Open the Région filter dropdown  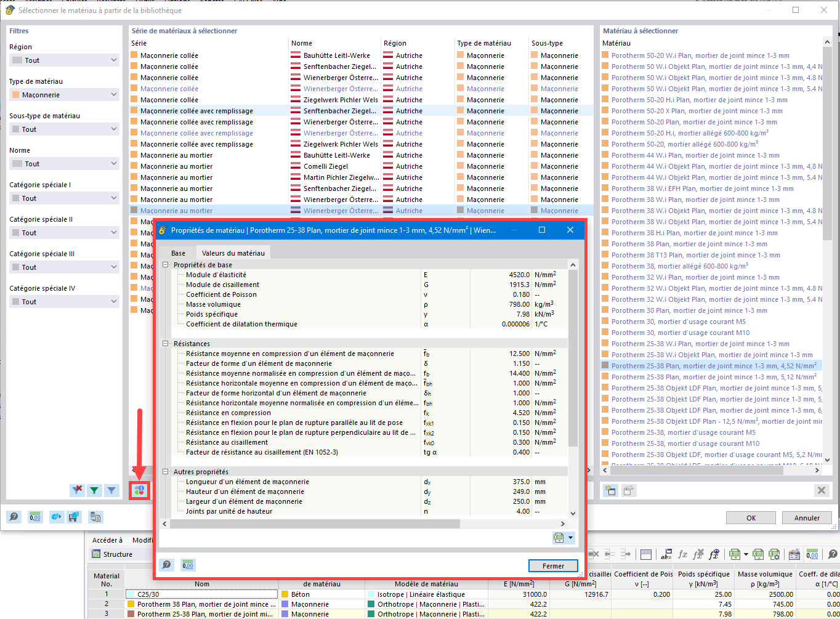click(x=64, y=60)
